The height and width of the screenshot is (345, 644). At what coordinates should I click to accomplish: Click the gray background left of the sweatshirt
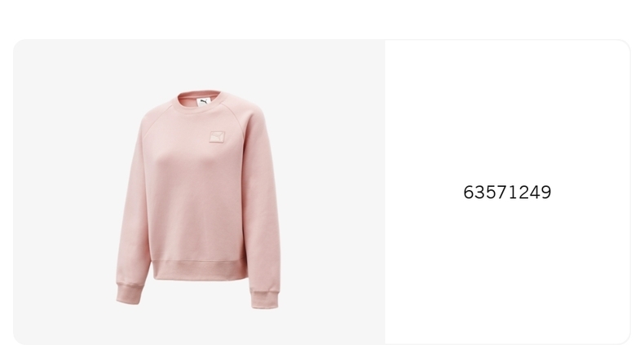64,192
